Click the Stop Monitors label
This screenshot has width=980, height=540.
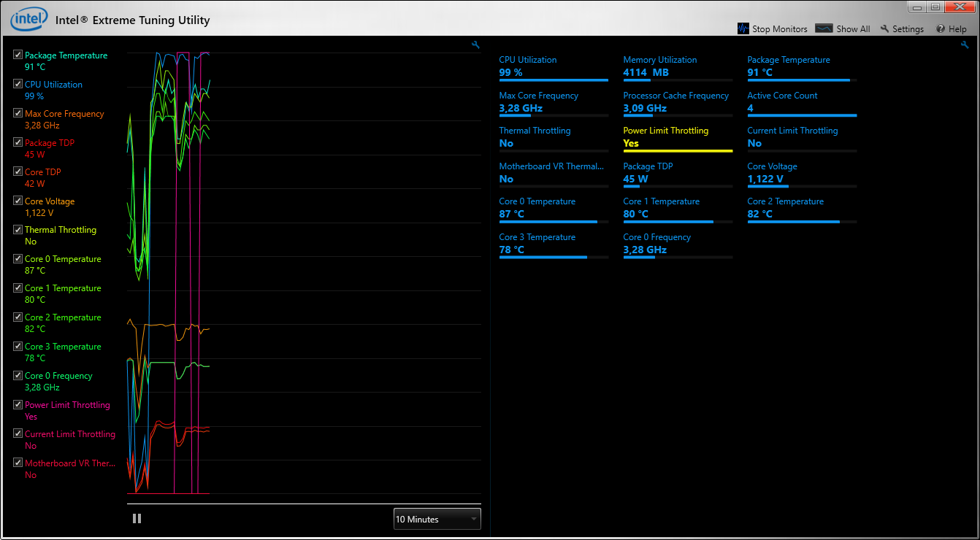[780, 29]
